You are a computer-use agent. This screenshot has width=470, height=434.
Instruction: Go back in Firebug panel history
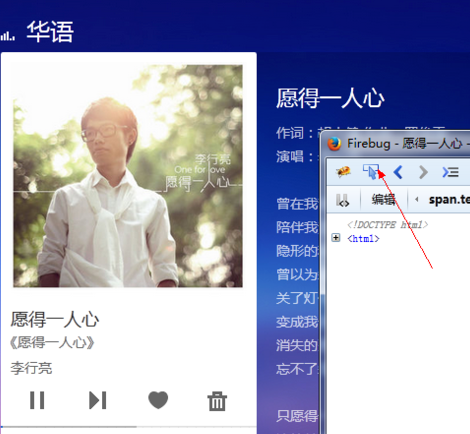click(398, 172)
